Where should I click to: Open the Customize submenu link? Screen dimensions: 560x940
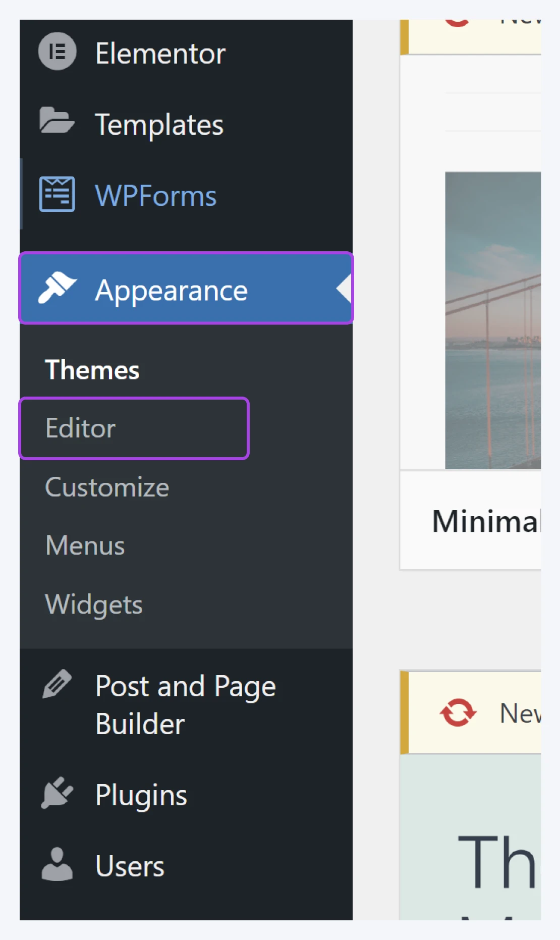pos(107,487)
